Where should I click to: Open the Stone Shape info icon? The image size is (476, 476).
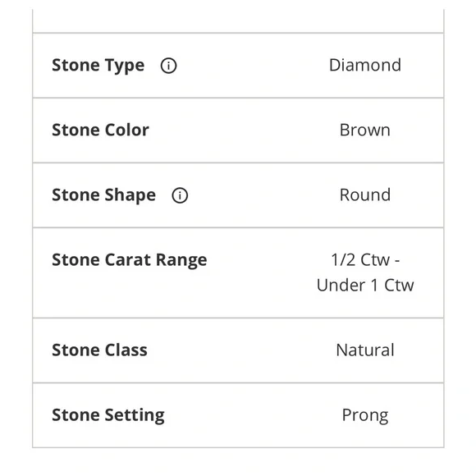coord(180,195)
